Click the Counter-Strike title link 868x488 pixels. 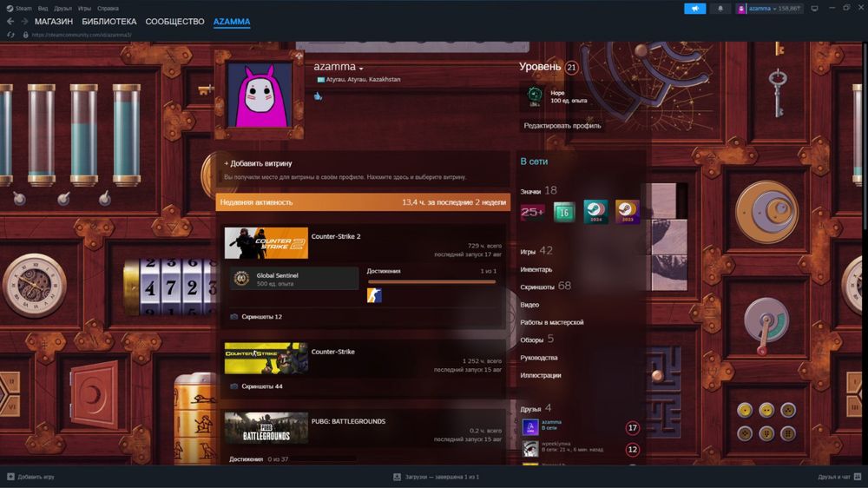point(333,352)
